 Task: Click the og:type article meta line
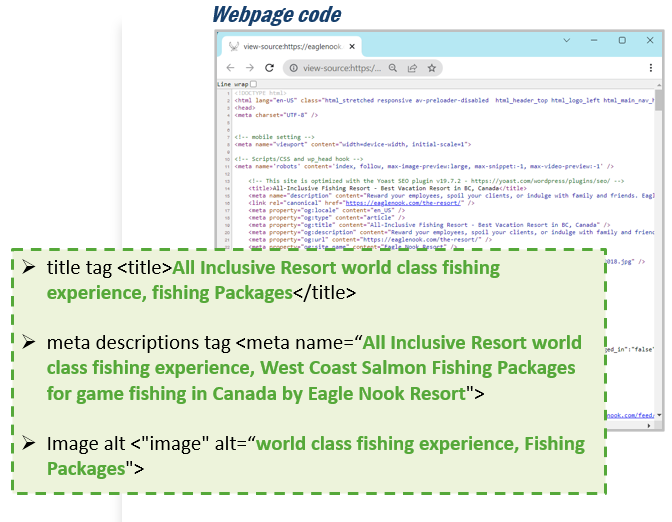(x=327, y=217)
